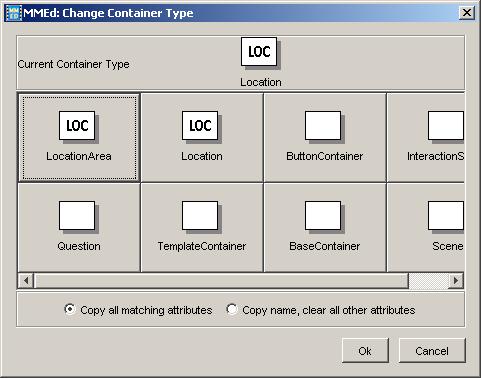
Task: Pick the BaseContainer type
Action: pyautogui.click(x=325, y=228)
